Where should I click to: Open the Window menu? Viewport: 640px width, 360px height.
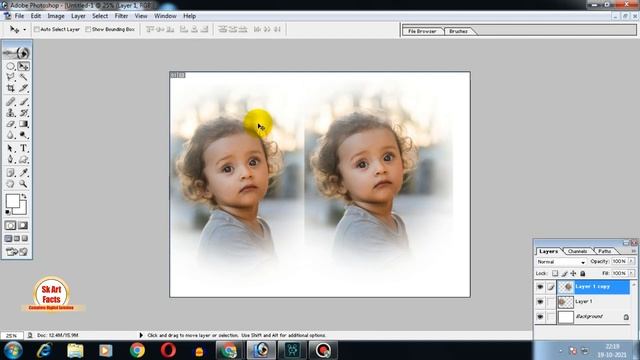pos(165,16)
